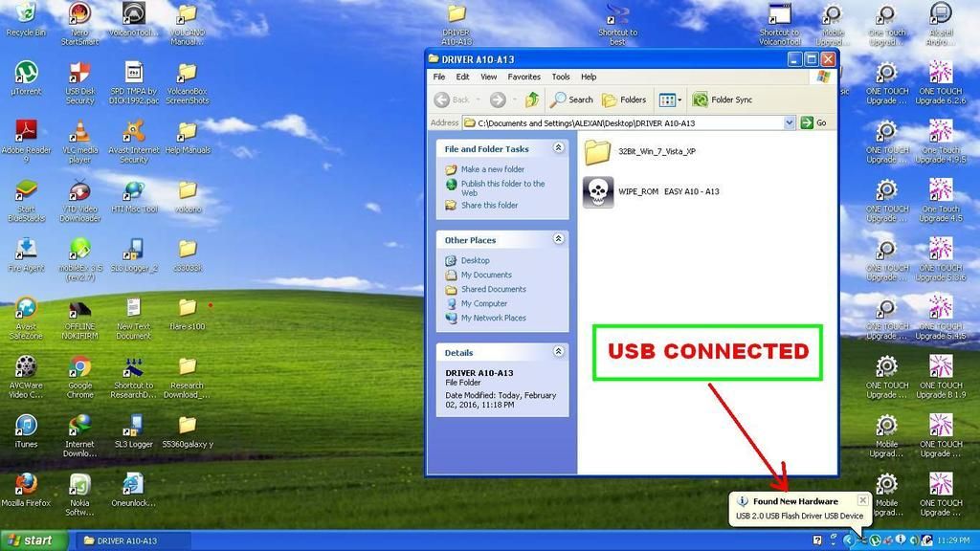Collapse the Other Places panel
Image resolution: width=980 pixels, height=551 pixels.
pyautogui.click(x=558, y=240)
